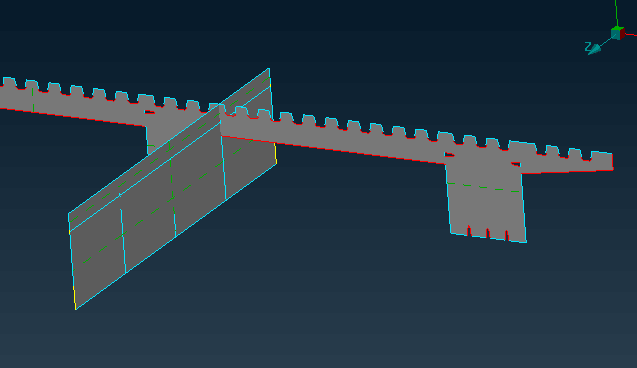Select the small notch above the right tab
The image size is (637, 368).
(x=449, y=155)
